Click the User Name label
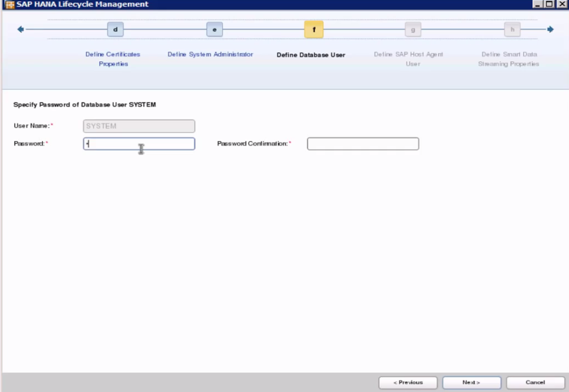 (33, 125)
